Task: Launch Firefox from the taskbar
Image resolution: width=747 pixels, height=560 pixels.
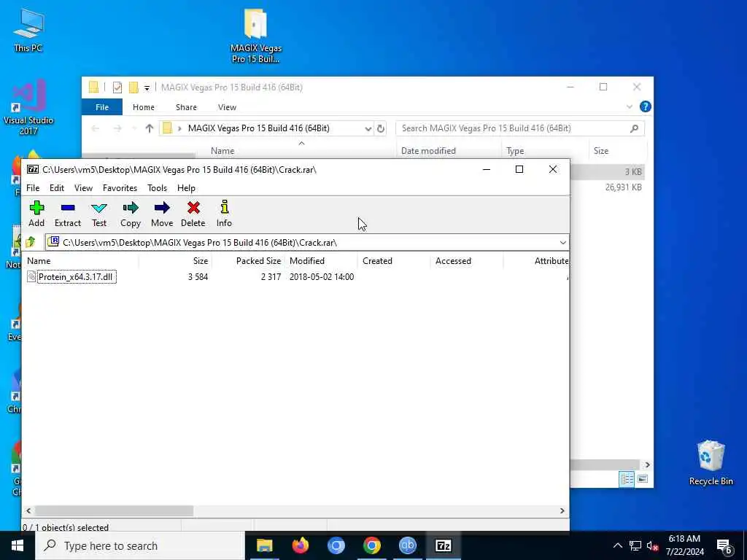Action: [300, 545]
